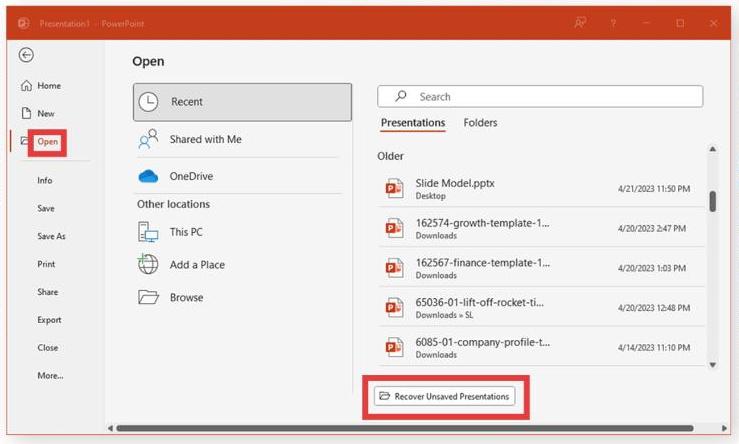This screenshot has height=444, width=739.
Task: Click Recover Unsaved Presentations button
Action: pyautogui.click(x=444, y=396)
